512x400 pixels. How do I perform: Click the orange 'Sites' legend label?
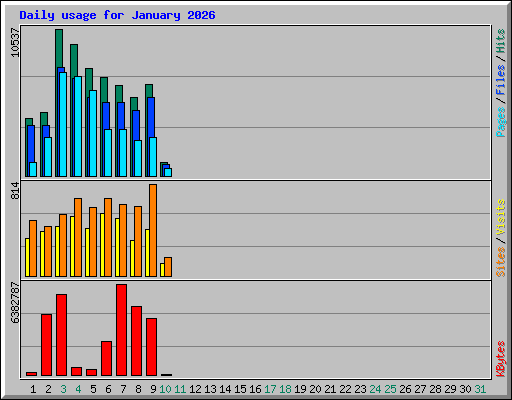(501, 262)
